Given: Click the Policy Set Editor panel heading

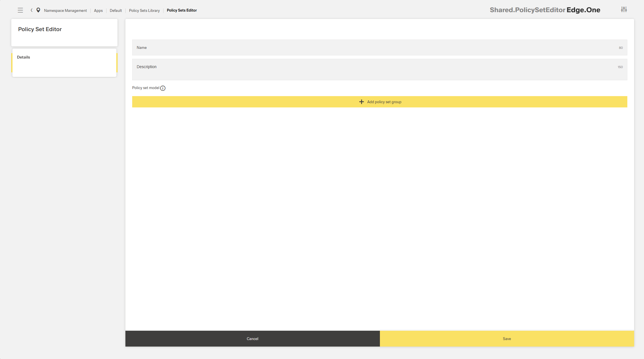Looking at the screenshot, I should point(40,29).
